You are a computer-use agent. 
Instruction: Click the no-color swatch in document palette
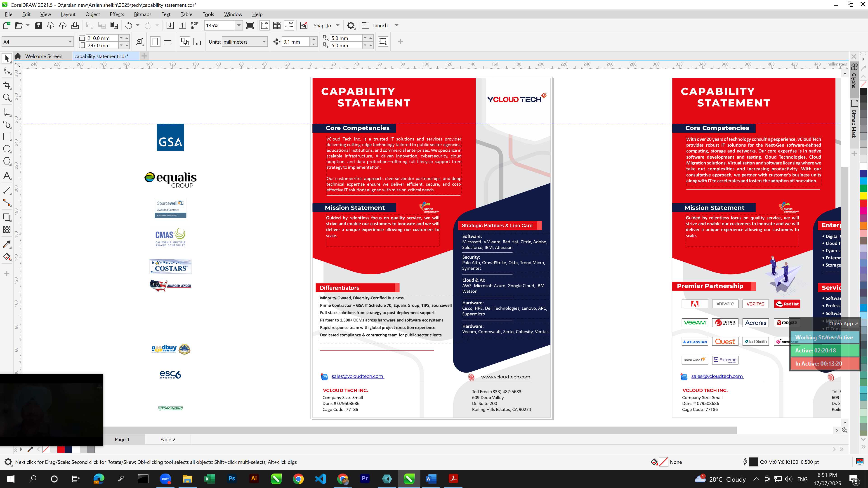(46, 449)
